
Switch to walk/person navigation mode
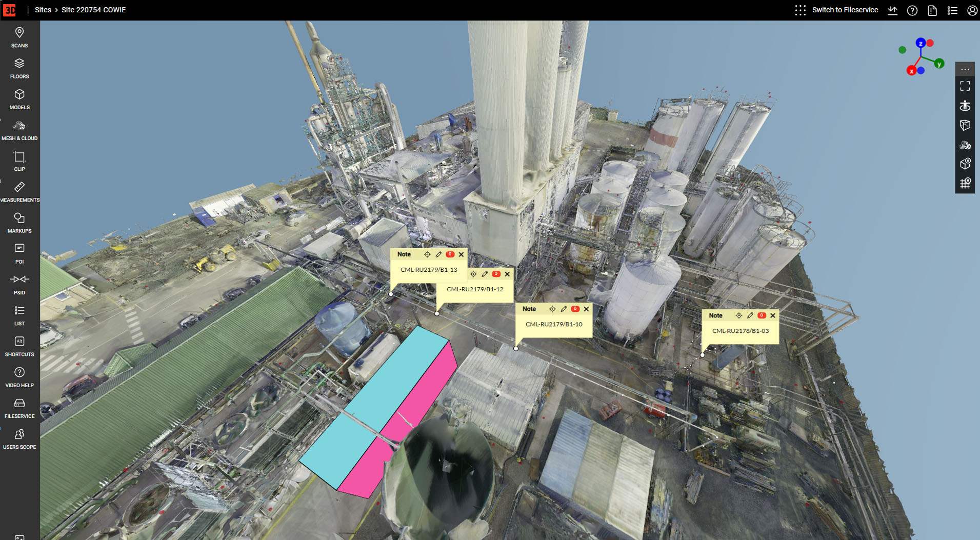(965, 106)
